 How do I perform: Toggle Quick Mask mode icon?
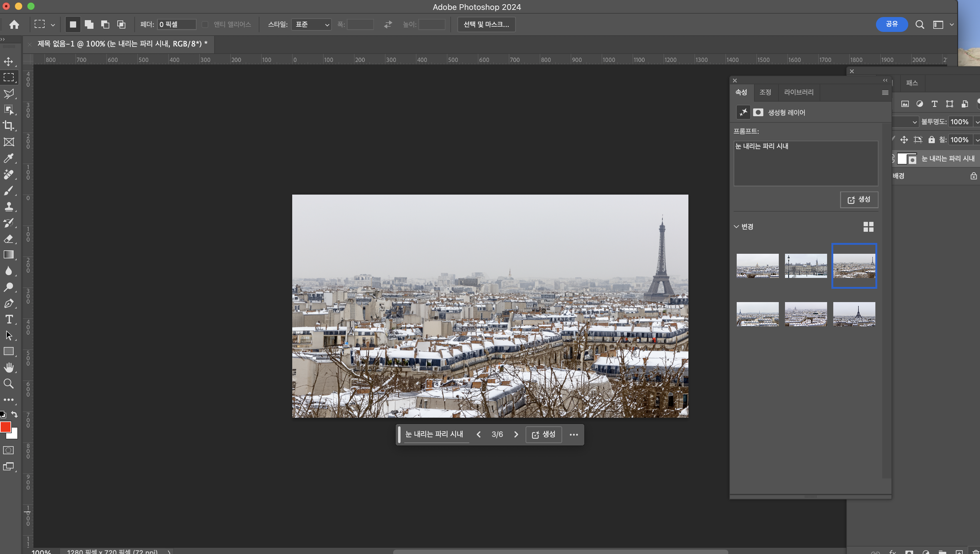[x=8, y=450]
